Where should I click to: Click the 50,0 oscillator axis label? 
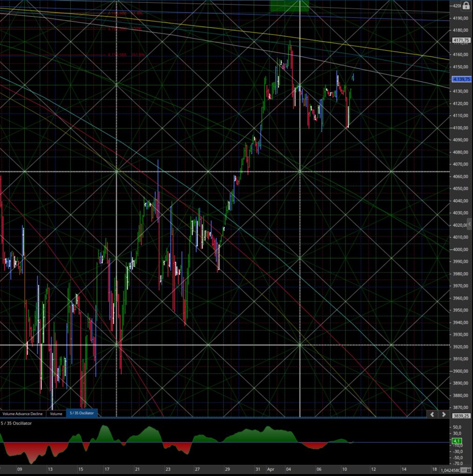(457, 427)
